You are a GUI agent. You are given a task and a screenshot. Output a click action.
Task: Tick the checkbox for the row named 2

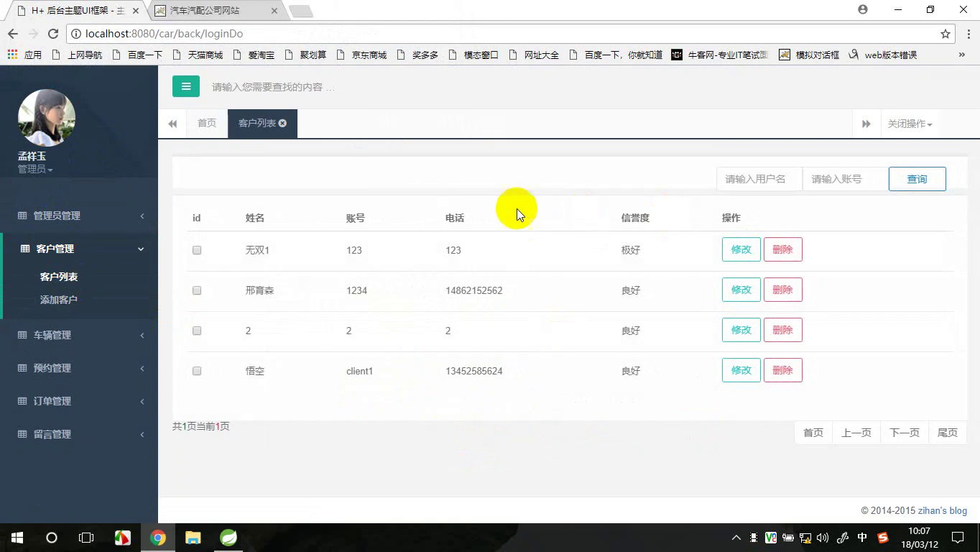click(x=197, y=331)
